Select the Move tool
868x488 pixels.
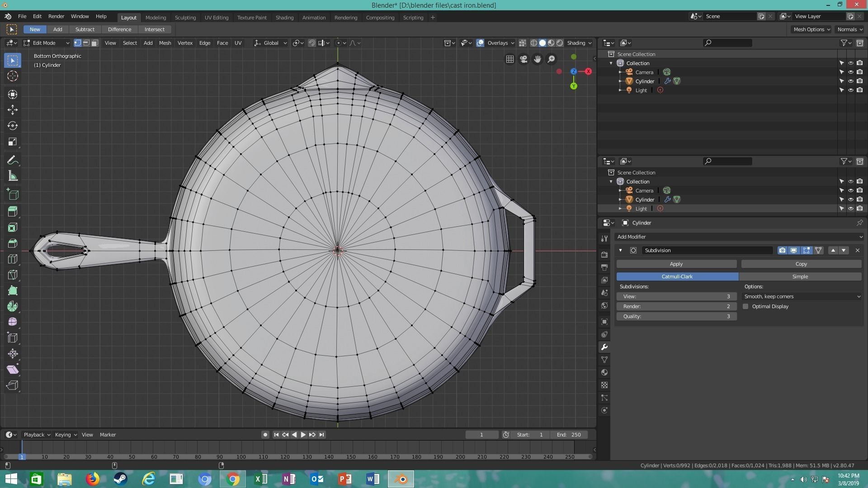pyautogui.click(x=13, y=110)
